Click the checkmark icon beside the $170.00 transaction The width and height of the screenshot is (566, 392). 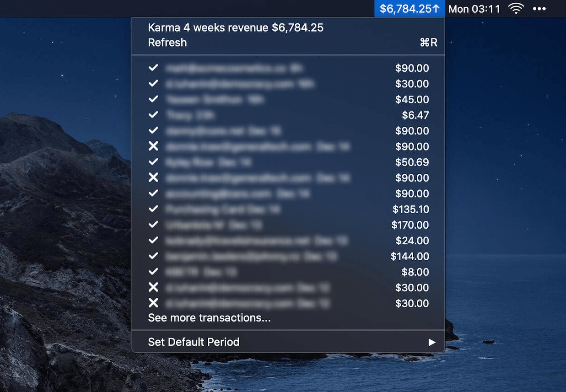pos(153,225)
